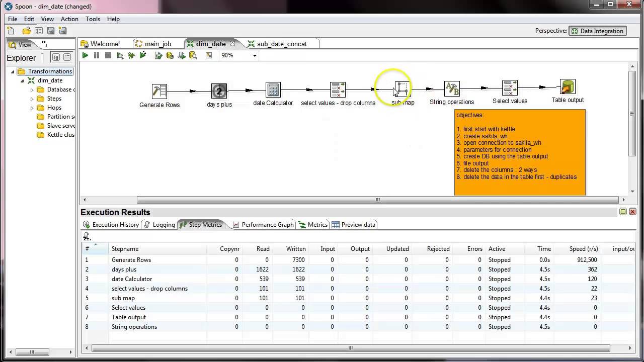Open the Edit menu
This screenshot has width=644, height=362.
click(29, 19)
